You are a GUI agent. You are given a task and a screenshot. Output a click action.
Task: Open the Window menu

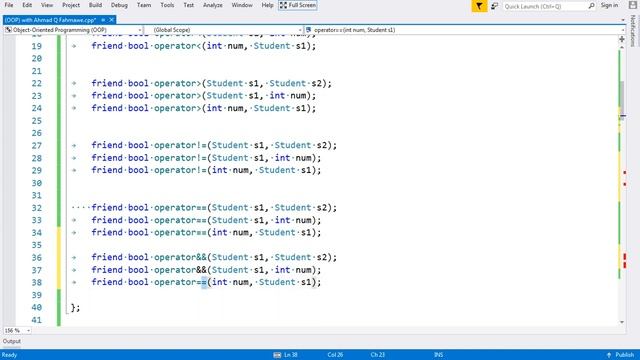(x=242, y=5)
